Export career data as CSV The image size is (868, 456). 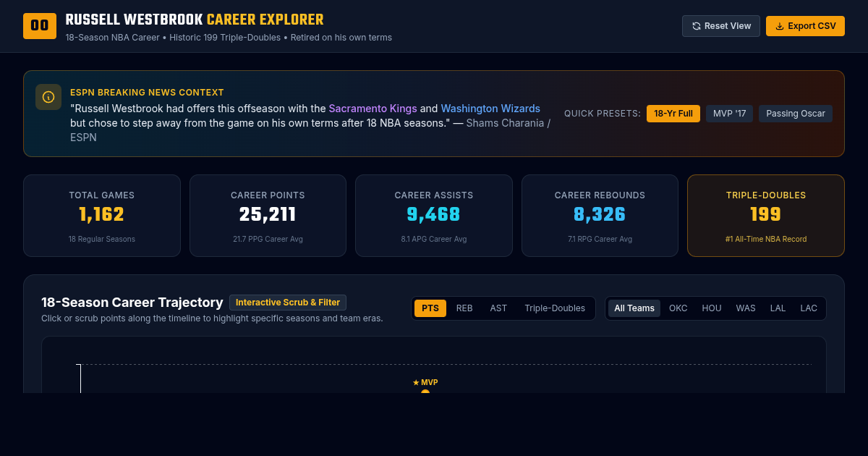(805, 26)
